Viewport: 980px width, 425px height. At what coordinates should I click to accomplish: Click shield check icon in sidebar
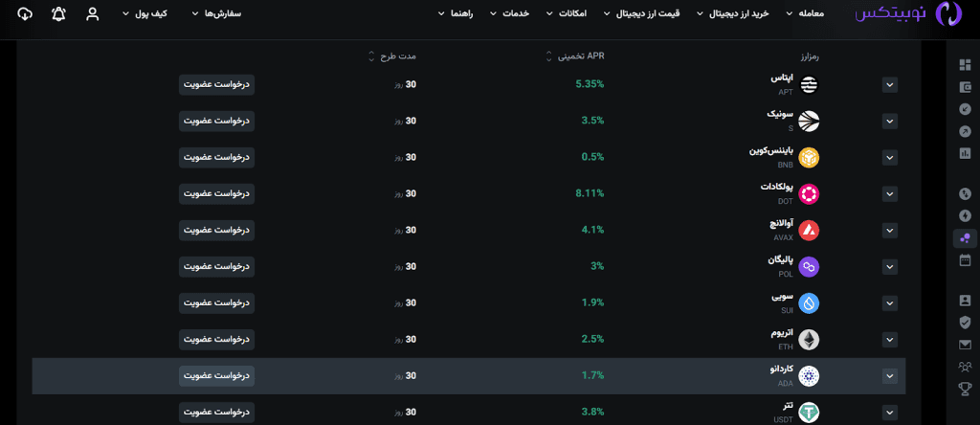[x=965, y=323]
